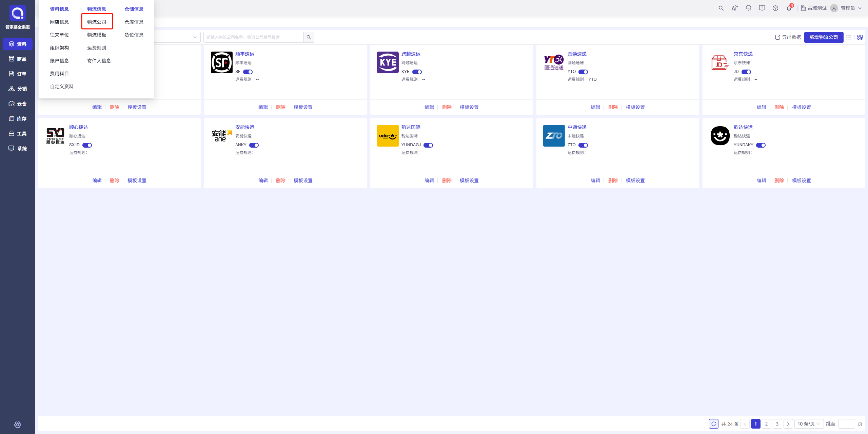Toggle the YUNDAGJ 韵达国际 enable switch
This screenshot has height=434, width=868.
(x=428, y=145)
